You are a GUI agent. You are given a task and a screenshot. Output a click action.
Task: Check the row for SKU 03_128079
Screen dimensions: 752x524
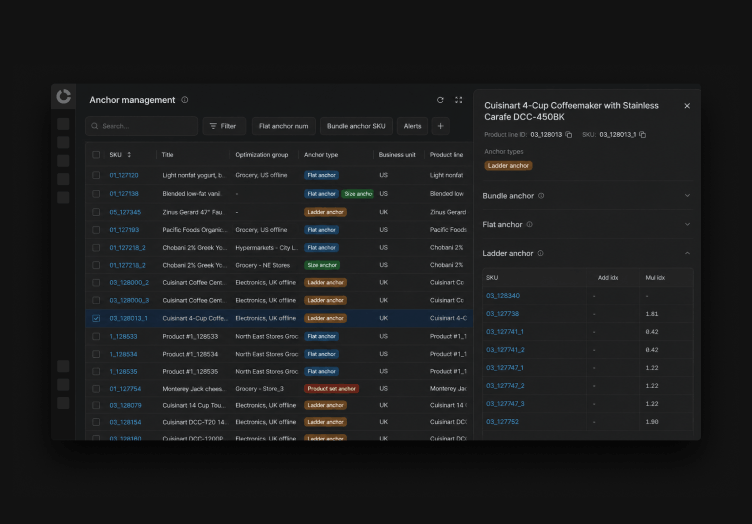[96, 406]
